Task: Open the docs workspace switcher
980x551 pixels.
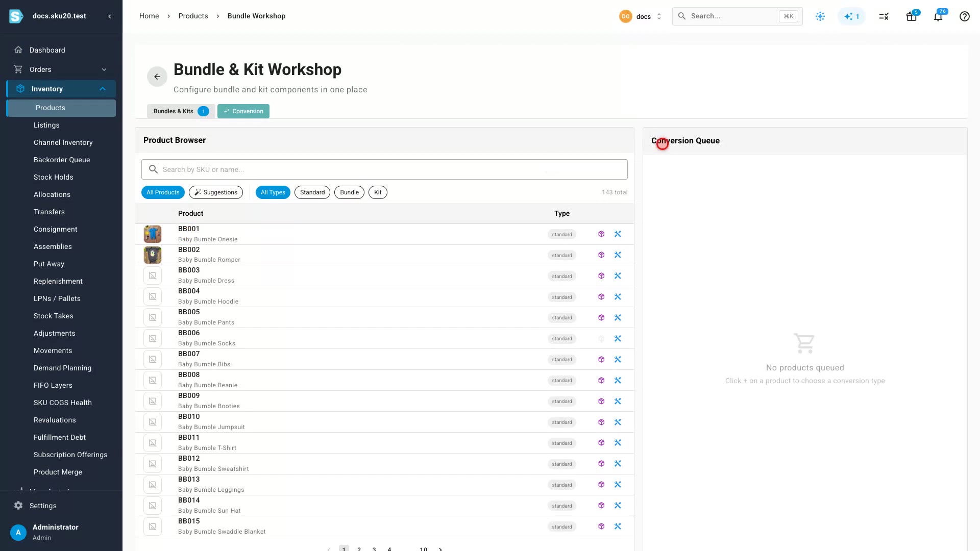Action: 641,16
